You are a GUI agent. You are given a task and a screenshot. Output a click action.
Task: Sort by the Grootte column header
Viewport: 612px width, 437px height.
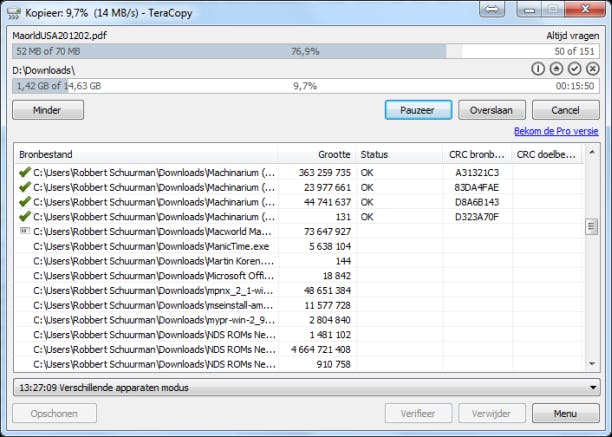(x=317, y=155)
